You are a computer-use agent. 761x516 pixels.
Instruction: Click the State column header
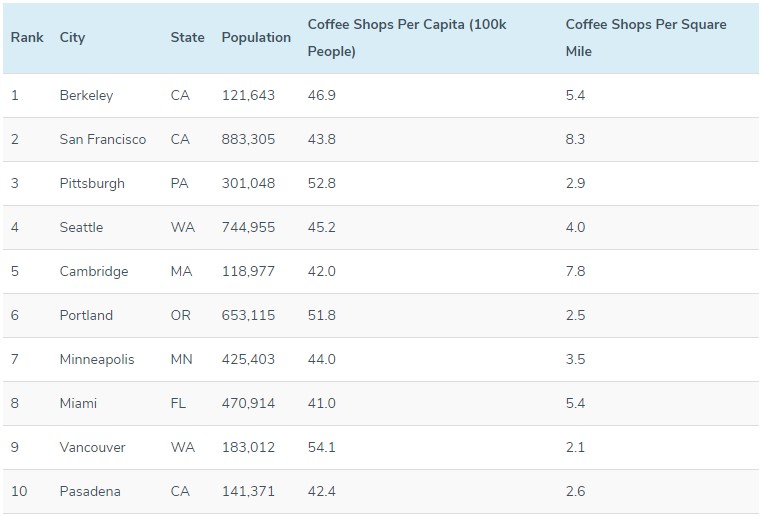(x=187, y=37)
